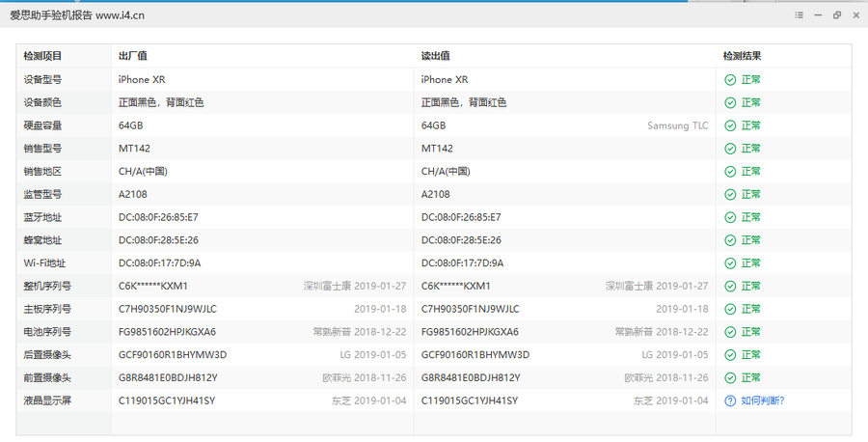Close the 爱思助手验机报告 window
This screenshot has width=868, height=442.
pos(855,15)
